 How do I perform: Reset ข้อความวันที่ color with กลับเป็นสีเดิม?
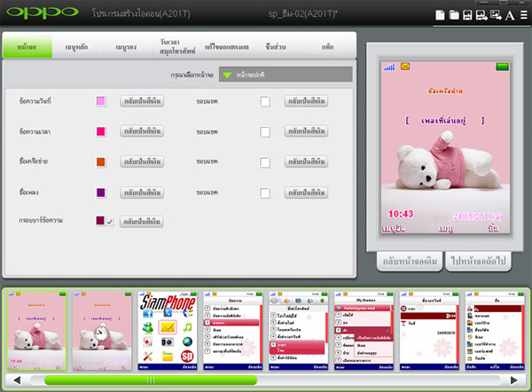coord(142,102)
